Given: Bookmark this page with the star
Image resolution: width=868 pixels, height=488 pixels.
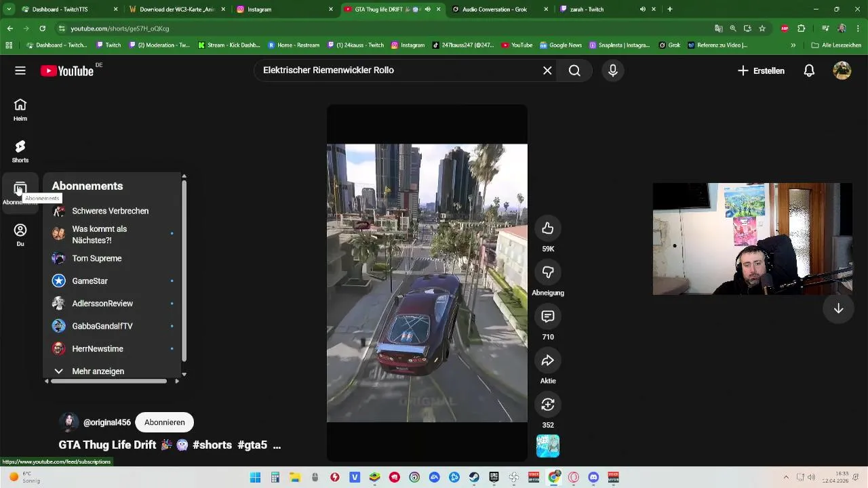Looking at the screenshot, I should pos(762,28).
